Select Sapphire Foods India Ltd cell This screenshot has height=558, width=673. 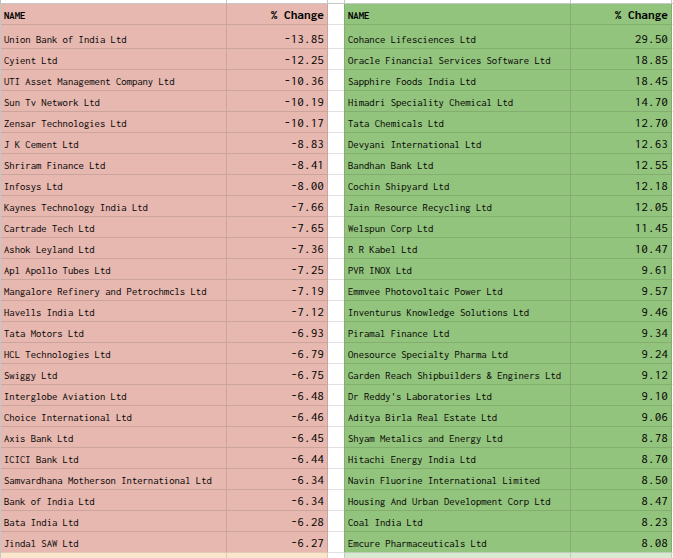pos(457,82)
